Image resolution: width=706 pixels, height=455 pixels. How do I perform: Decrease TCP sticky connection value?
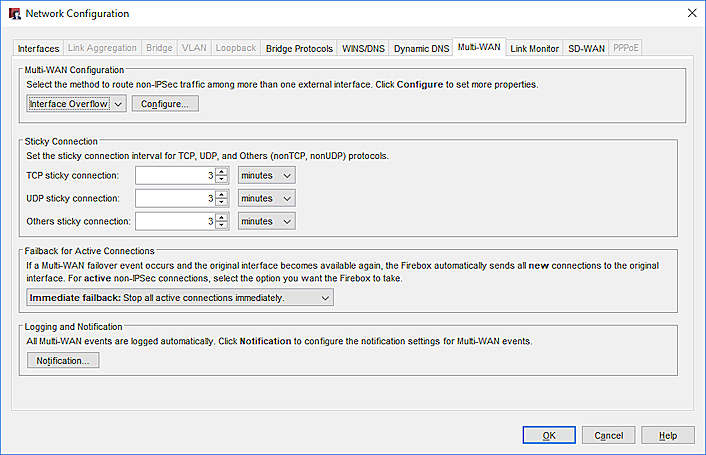pos(222,180)
